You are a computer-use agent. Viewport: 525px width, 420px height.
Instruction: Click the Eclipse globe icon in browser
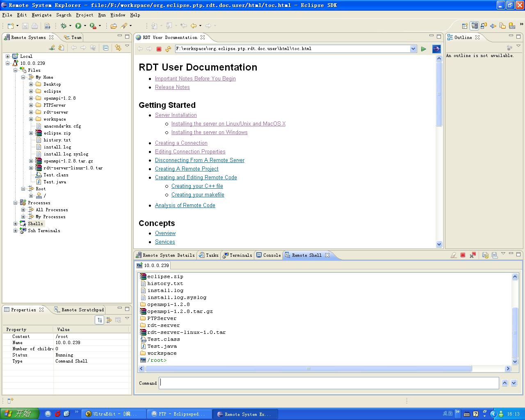(x=436, y=49)
